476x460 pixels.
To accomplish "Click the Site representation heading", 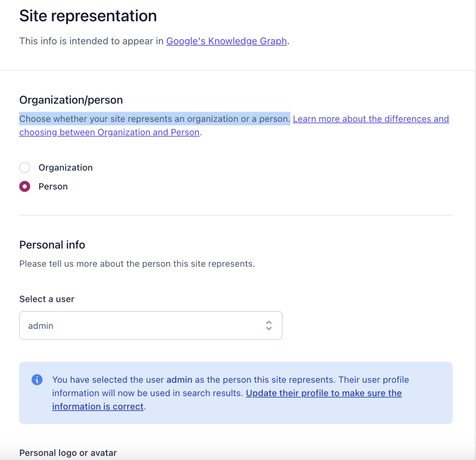I will pyautogui.click(x=88, y=16).
